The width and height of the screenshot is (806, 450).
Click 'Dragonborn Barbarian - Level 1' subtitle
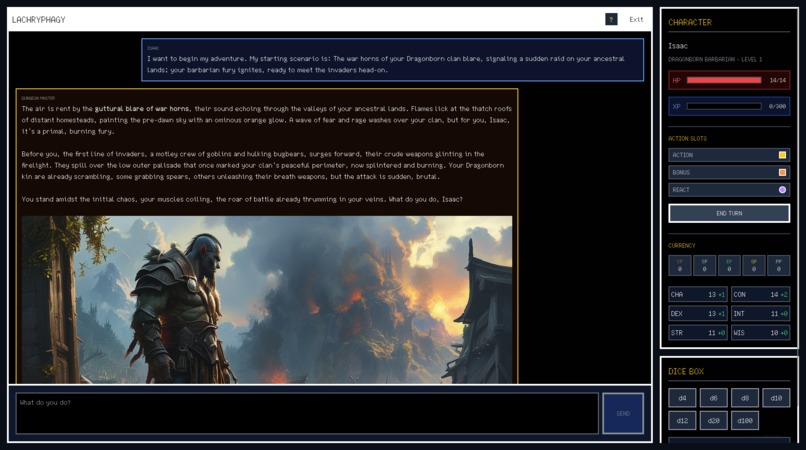click(x=715, y=60)
